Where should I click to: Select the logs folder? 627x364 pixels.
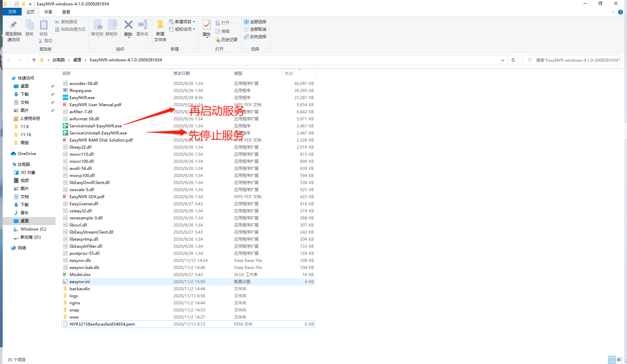[x=74, y=296]
